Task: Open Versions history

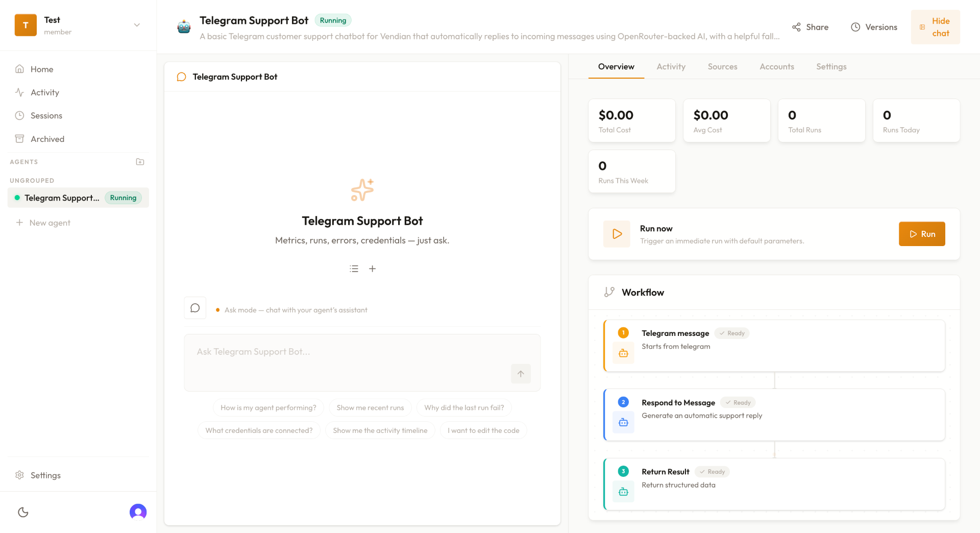Action: 874,27
